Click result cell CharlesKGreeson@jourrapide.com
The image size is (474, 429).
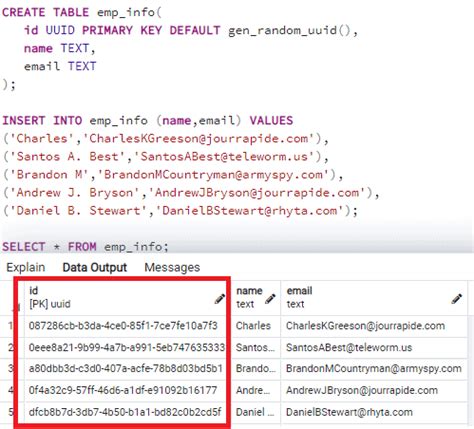click(374, 326)
